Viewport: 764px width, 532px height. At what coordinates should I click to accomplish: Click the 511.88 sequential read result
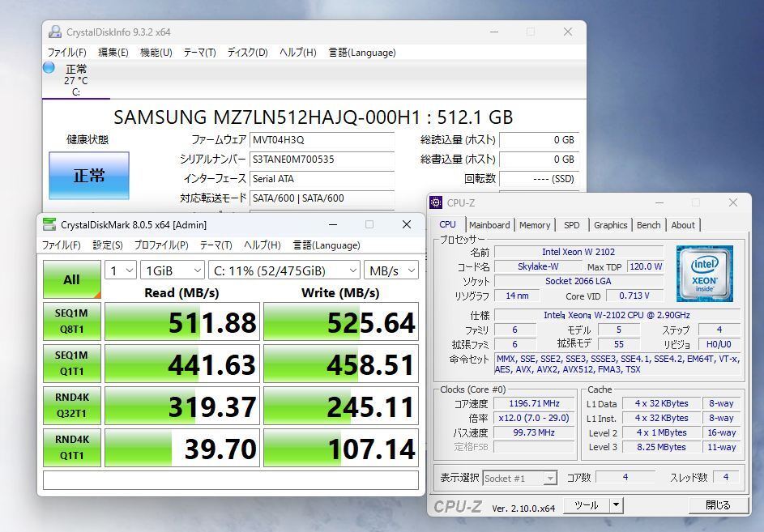pos(182,321)
